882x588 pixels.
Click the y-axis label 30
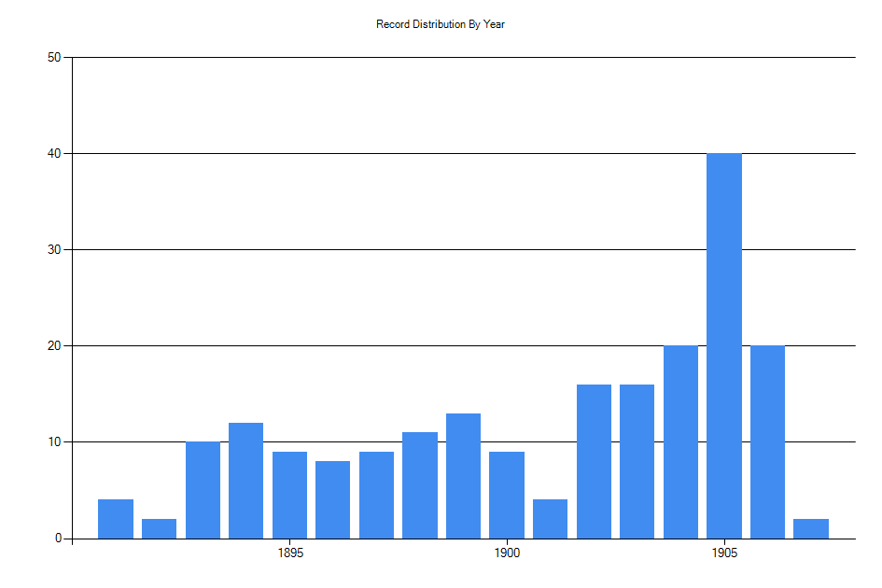pyautogui.click(x=54, y=249)
